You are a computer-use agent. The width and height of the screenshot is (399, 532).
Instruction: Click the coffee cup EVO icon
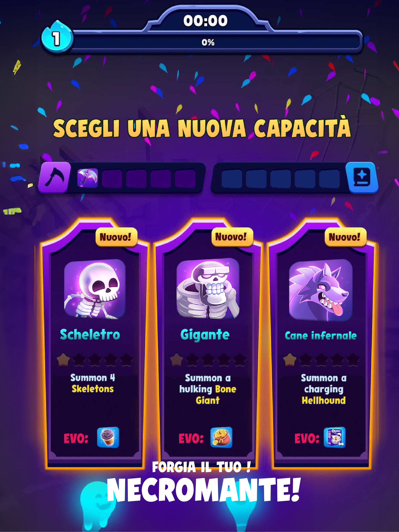tap(108, 437)
